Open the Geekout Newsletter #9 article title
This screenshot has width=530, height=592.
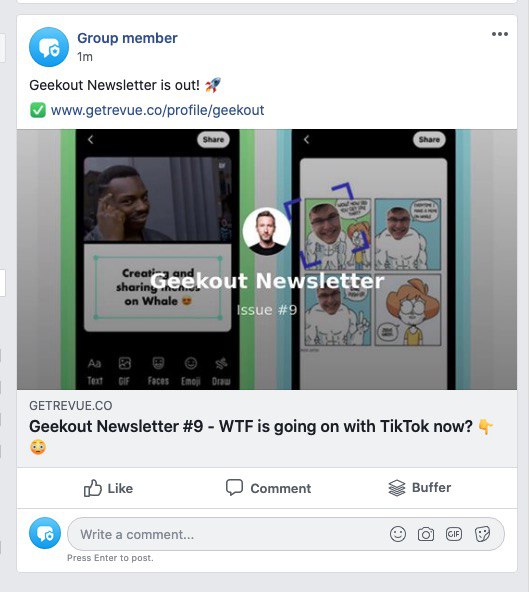[261, 436]
